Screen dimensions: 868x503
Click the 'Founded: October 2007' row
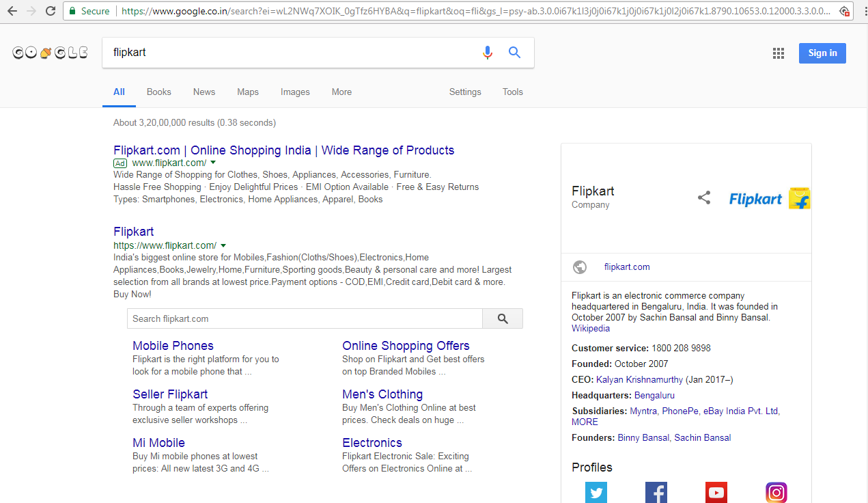[x=620, y=364]
